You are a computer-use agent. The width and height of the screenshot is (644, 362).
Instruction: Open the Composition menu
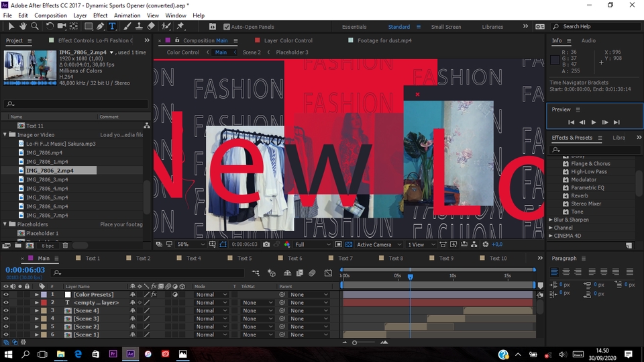(x=50, y=15)
